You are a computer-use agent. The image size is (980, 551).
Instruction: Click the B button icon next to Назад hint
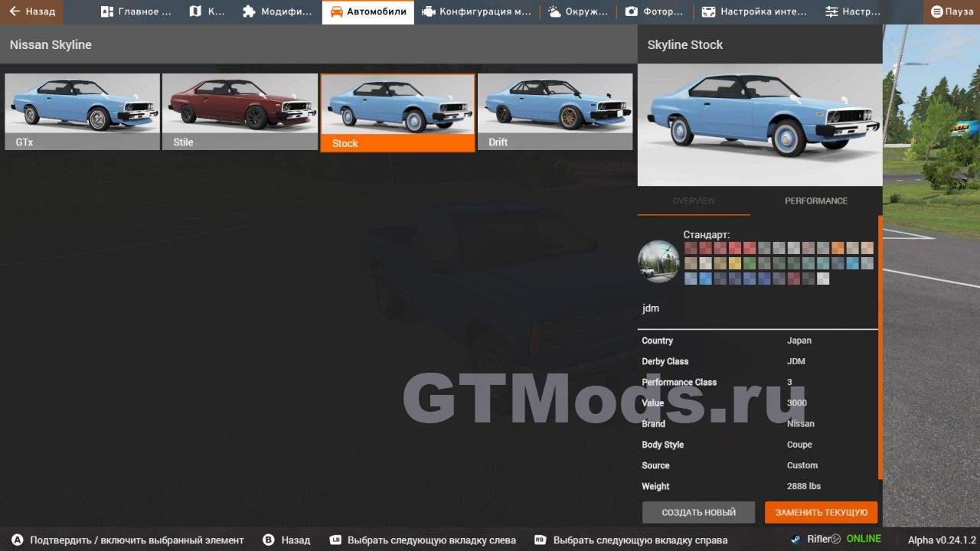[269, 540]
